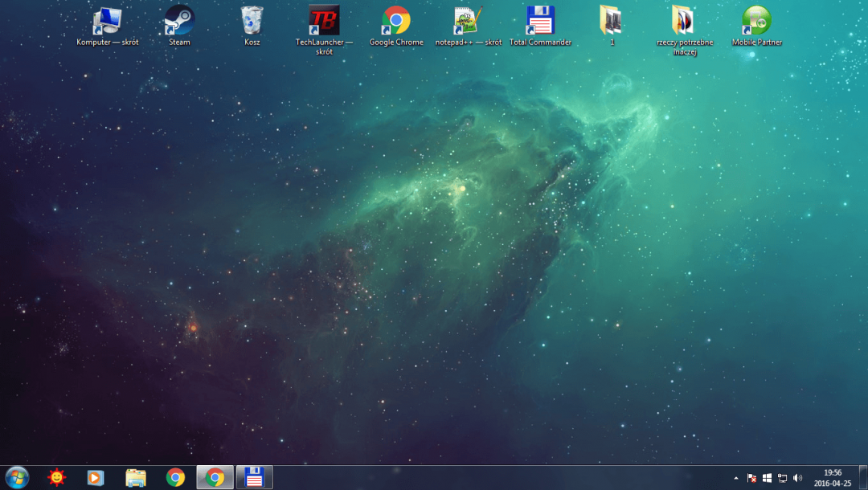This screenshot has width=868, height=490.
Task: Open the clock and date display
Action: pyautogui.click(x=832, y=478)
